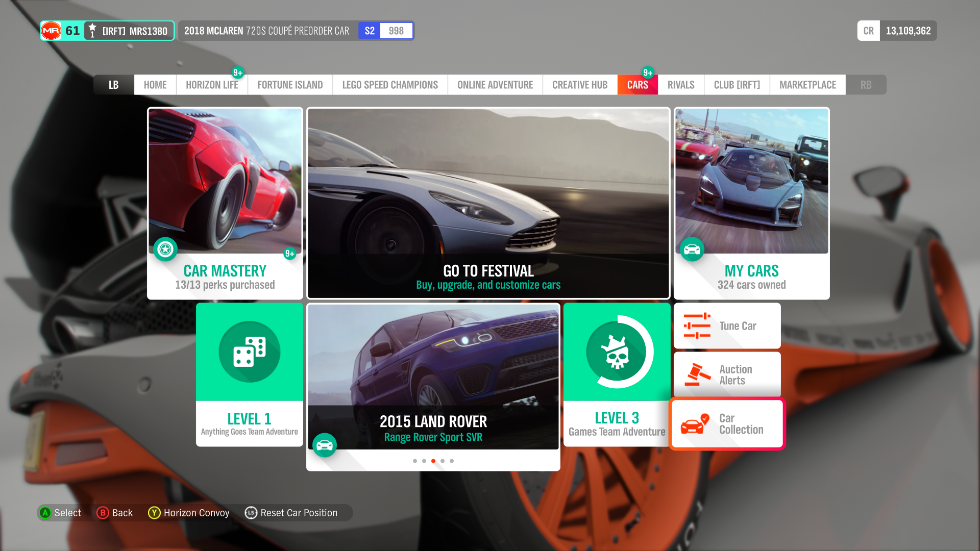Image resolution: width=980 pixels, height=551 pixels.
Task: Go to the Fortune Island tab
Action: click(290, 85)
